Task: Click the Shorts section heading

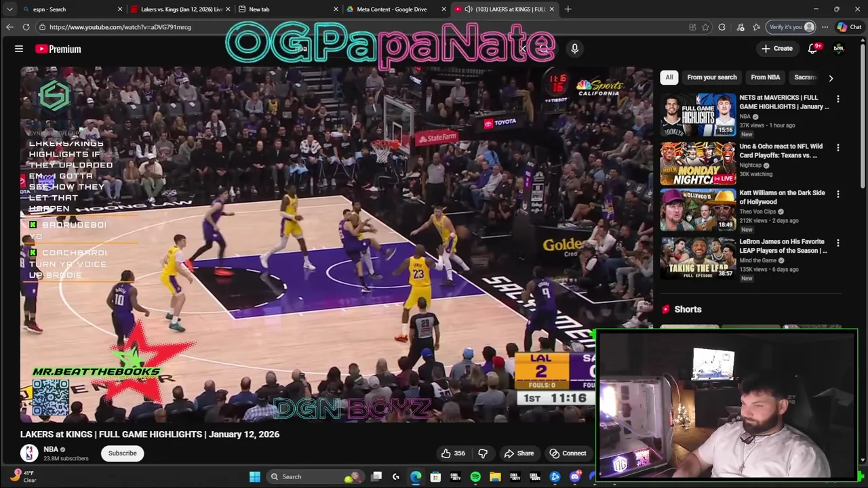Action: (688, 309)
